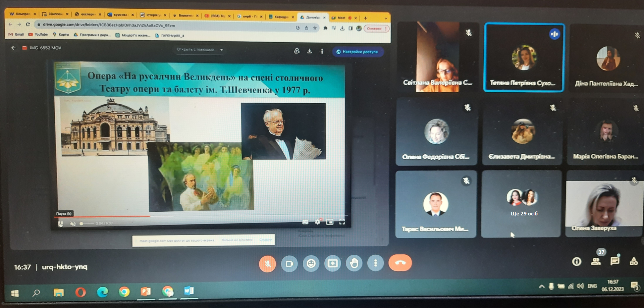Open the emoji reactions button
Screen dimensions: 644x308
pos(311,264)
